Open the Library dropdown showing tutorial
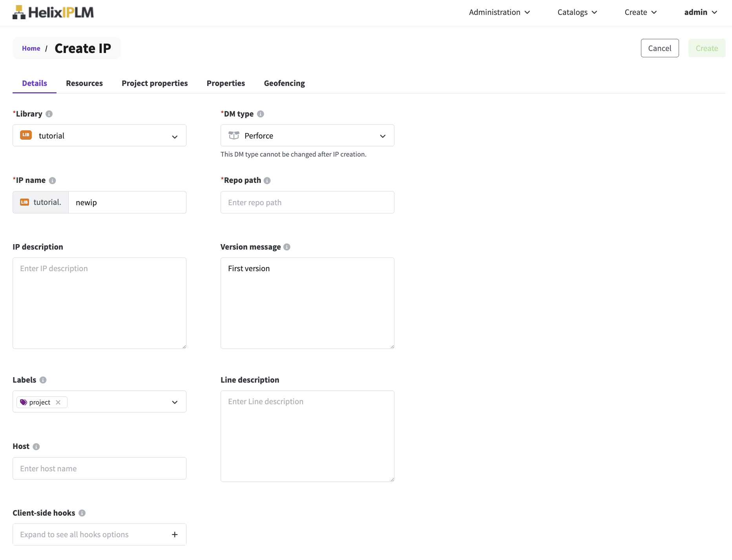732x560 pixels. coord(99,136)
